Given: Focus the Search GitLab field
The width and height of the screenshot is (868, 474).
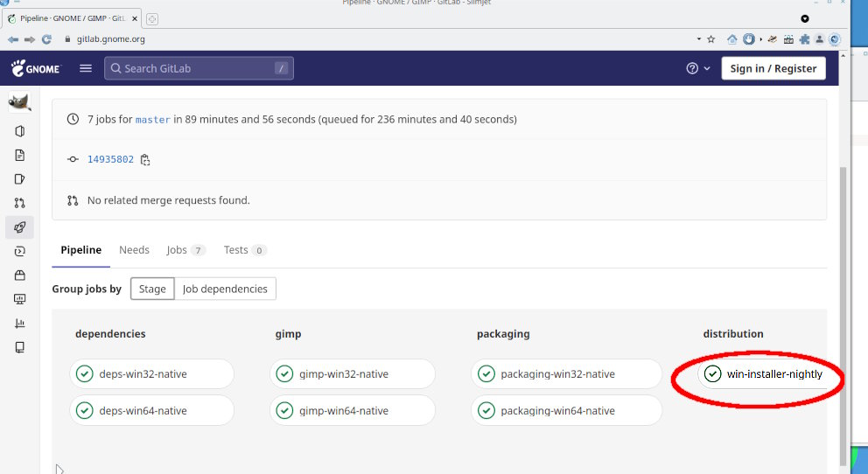Looking at the screenshot, I should 199,68.
